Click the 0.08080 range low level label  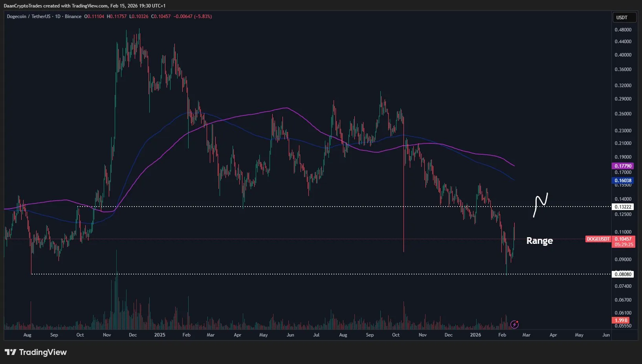tap(624, 274)
